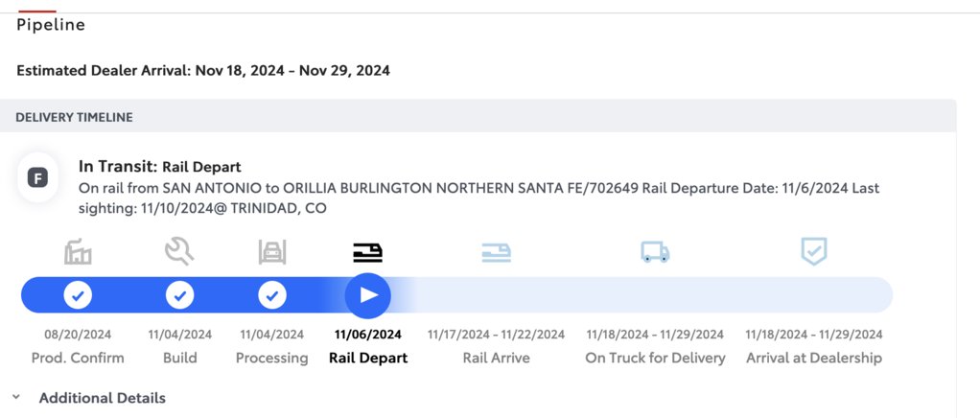Click the Rail Arrive step label
Image resolution: width=980 pixels, height=418 pixels.
click(x=497, y=358)
